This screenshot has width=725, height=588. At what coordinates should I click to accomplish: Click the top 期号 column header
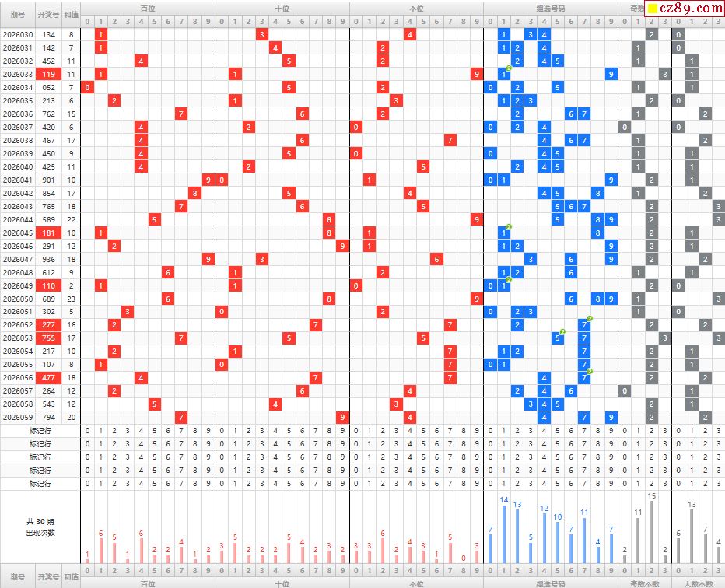(x=17, y=13)
